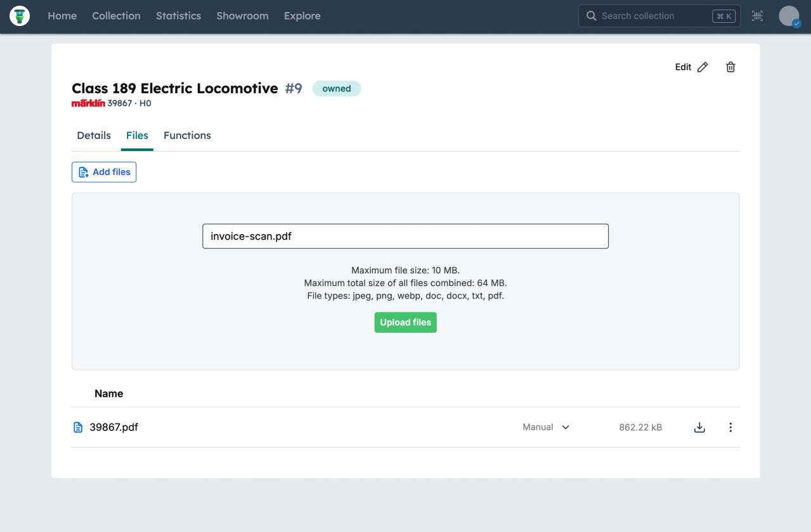Open the barcode scanner icon
The image size is (811, 532).
point(757,16)
